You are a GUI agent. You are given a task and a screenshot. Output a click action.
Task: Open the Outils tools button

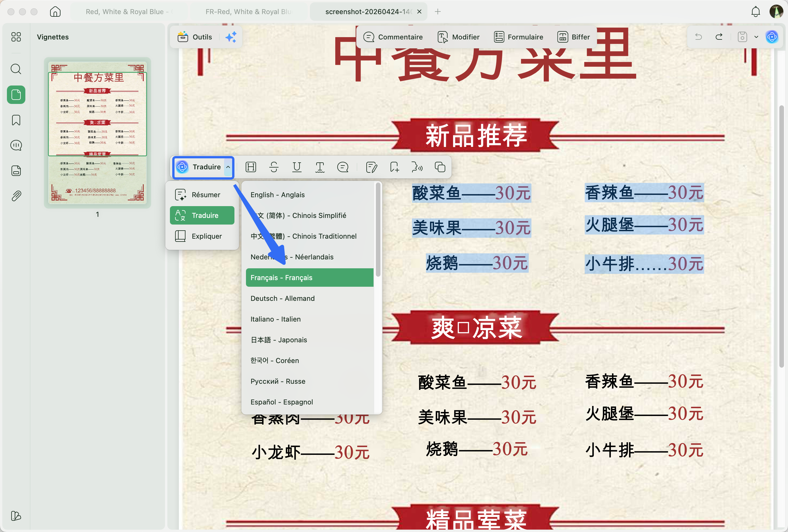[x=195, y=37]
